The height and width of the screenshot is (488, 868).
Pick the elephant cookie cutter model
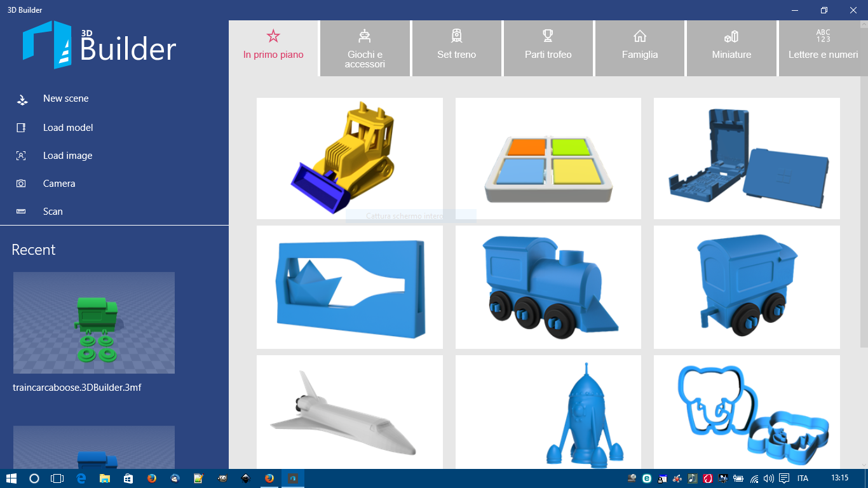pyautogui.click(x=747, y=412)
